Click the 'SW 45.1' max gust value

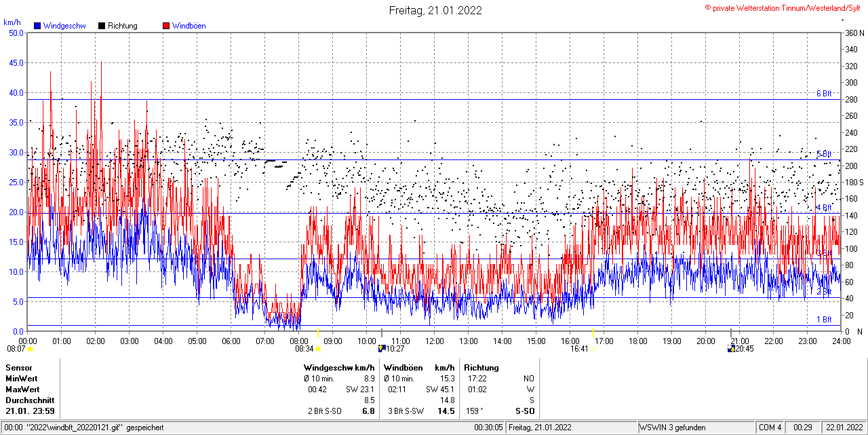(x=440, y=390)
